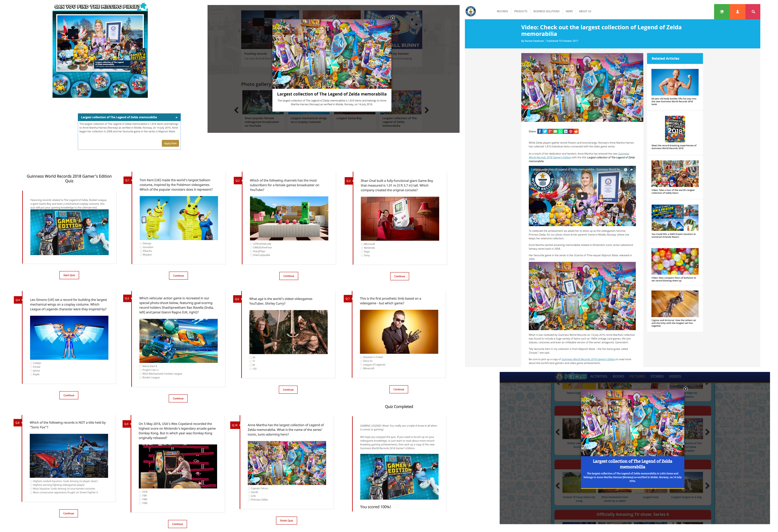Open the ABOUT US menu item

[585, 11]
